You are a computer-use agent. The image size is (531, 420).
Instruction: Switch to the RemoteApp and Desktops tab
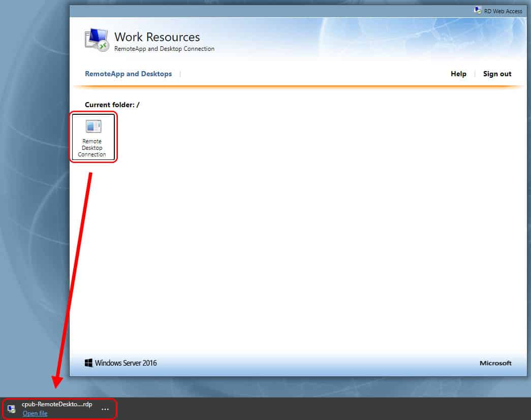[129, 74]
